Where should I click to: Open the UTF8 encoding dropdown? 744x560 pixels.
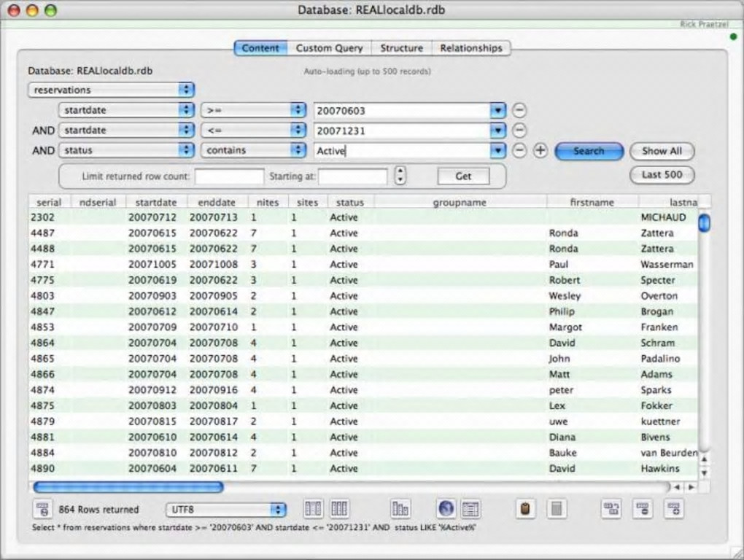tap(226, 510)
